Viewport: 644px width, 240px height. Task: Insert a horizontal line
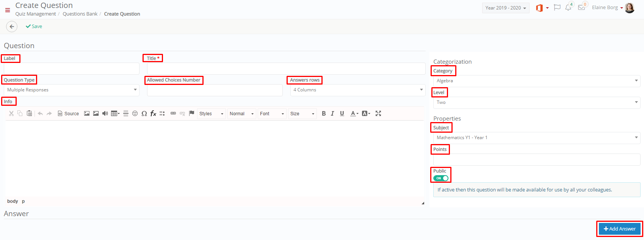tap(126, 113)
